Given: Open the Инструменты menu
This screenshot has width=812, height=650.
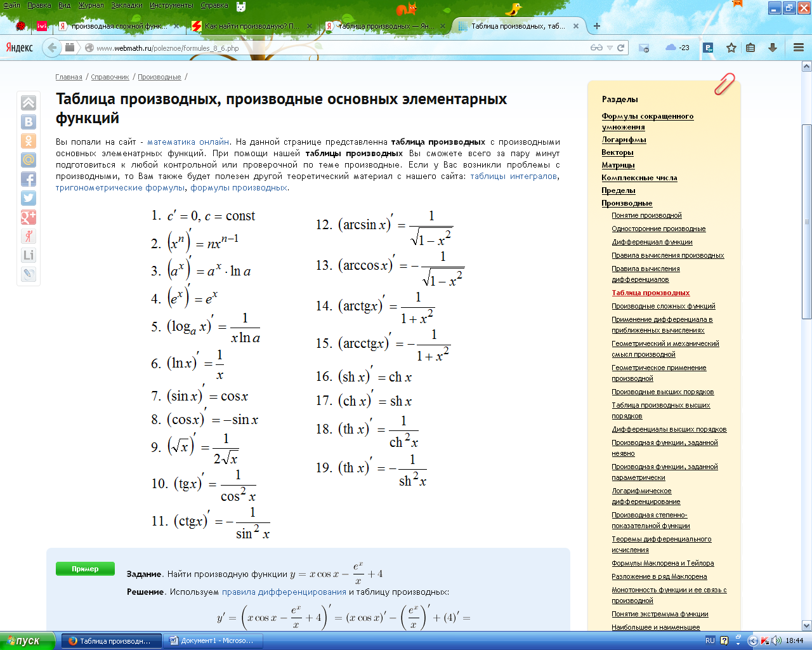Looking at the screenshot, I should point(171,5).
